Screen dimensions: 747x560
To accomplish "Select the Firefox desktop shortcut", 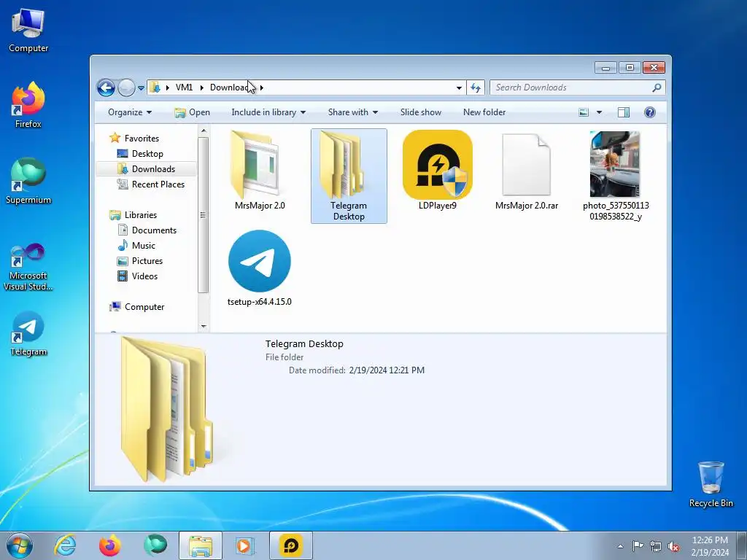I will point(28,105).
